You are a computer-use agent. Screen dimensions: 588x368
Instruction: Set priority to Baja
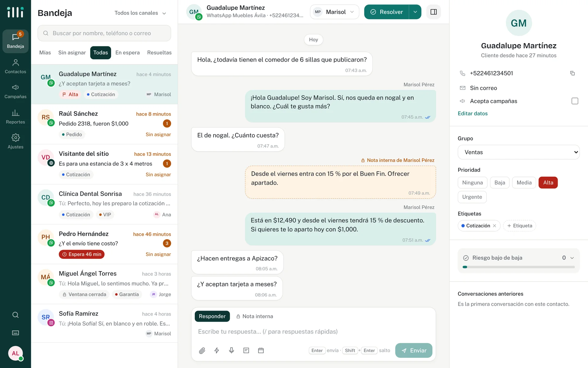pyautogui.click(x=499, y=182)
